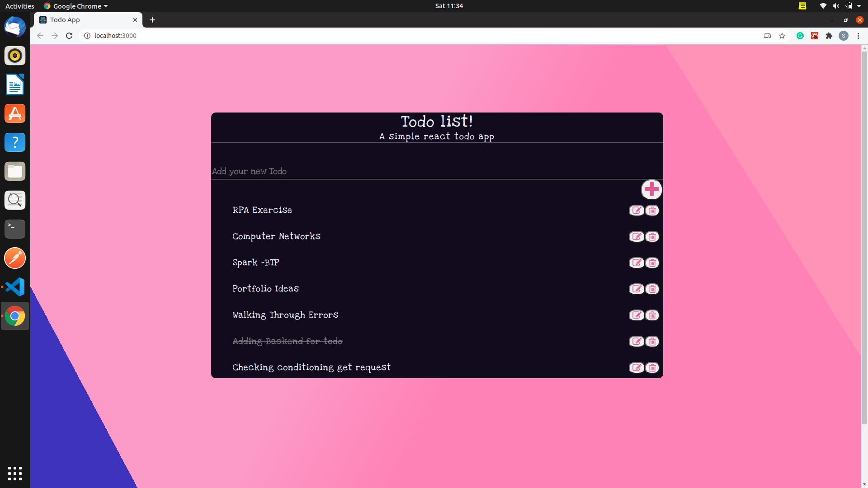
Task: Open system status menu arrow
Action: click(859, 6)
